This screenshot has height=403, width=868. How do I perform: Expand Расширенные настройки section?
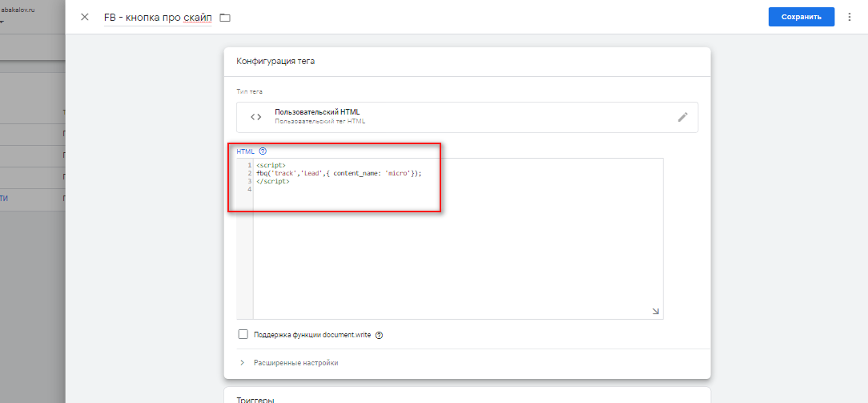[x=295, y=363]
